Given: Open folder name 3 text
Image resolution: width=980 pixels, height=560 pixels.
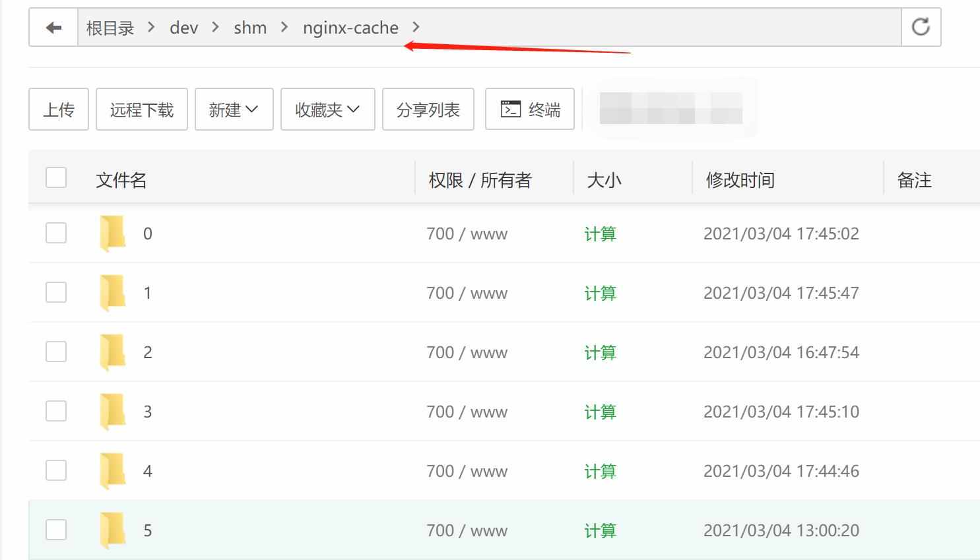Looking at the screenshot, I should pyautogui.click(x=148, y=412).
